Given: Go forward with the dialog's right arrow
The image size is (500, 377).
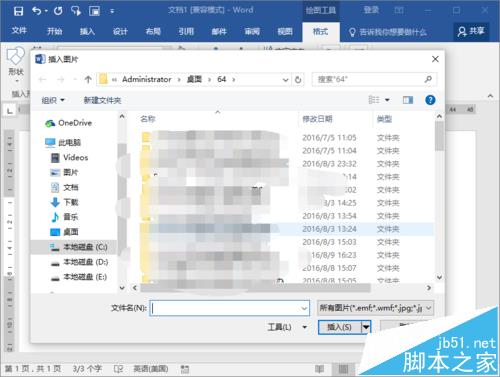Looking at the screenshot, I should click(61, 79).
